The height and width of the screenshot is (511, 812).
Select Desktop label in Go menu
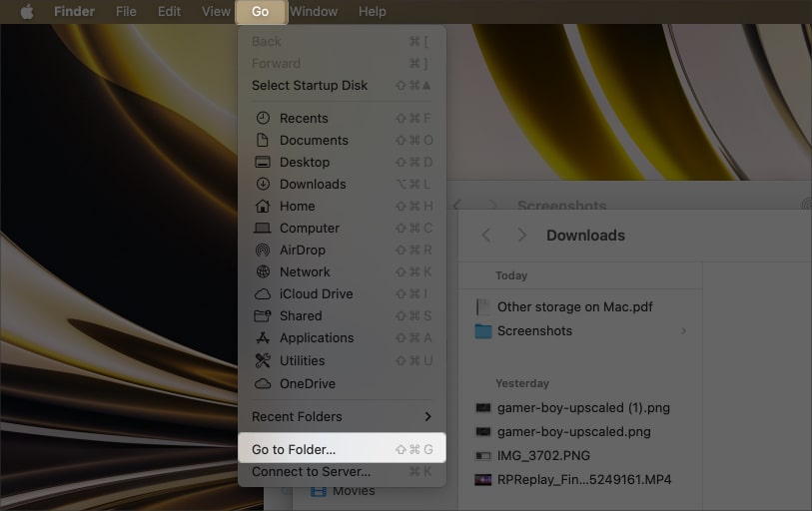[305, 162]
